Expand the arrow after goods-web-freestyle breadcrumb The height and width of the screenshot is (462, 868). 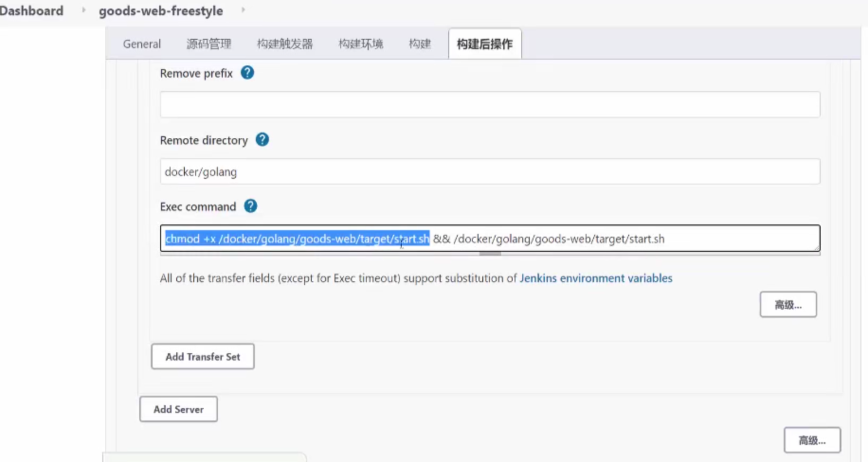click(x=243, y=10)
